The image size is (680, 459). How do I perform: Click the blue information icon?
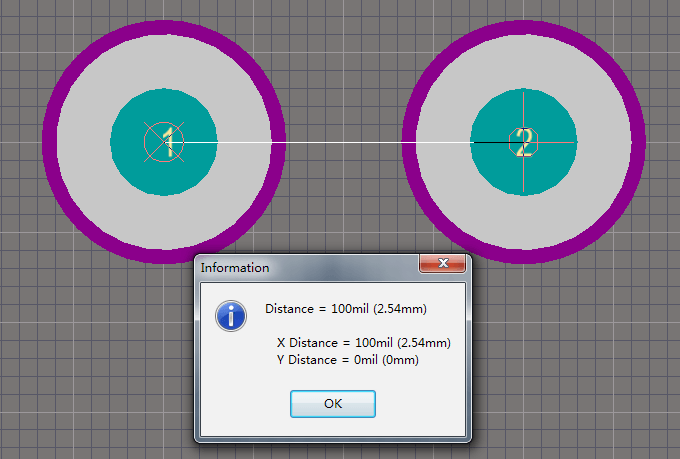(232, 317)
